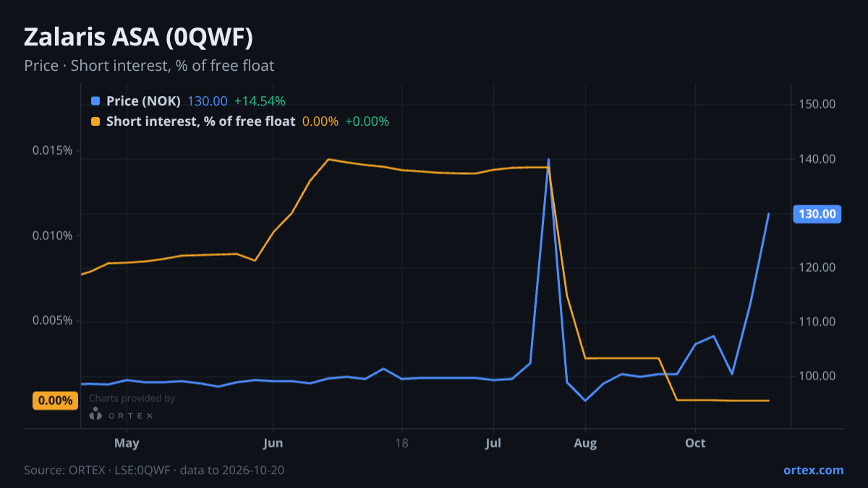Click the 150.00 right axis label
This screenshot has width=868, height=488.
[817, 104]
